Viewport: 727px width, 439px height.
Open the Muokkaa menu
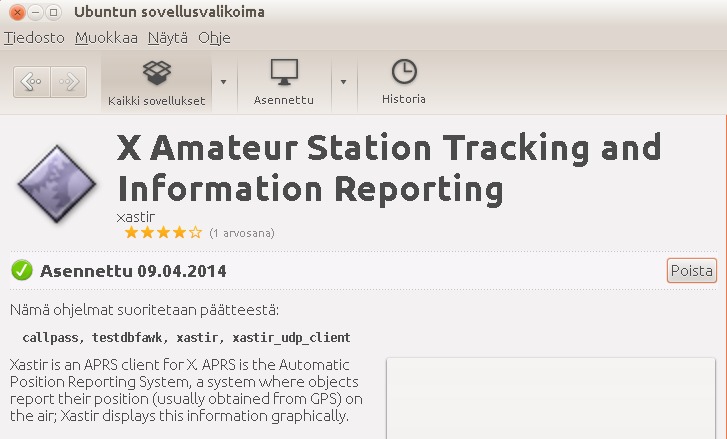click(106, 38)
